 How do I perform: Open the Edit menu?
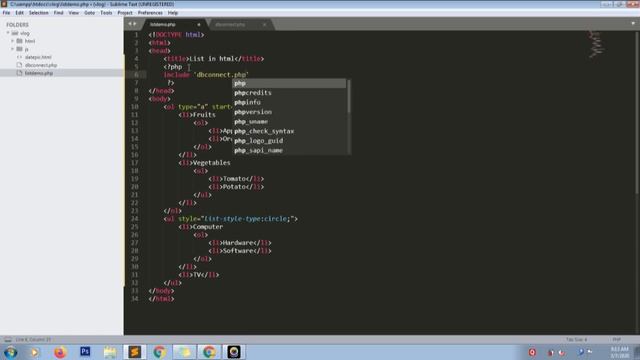point(19,13)
